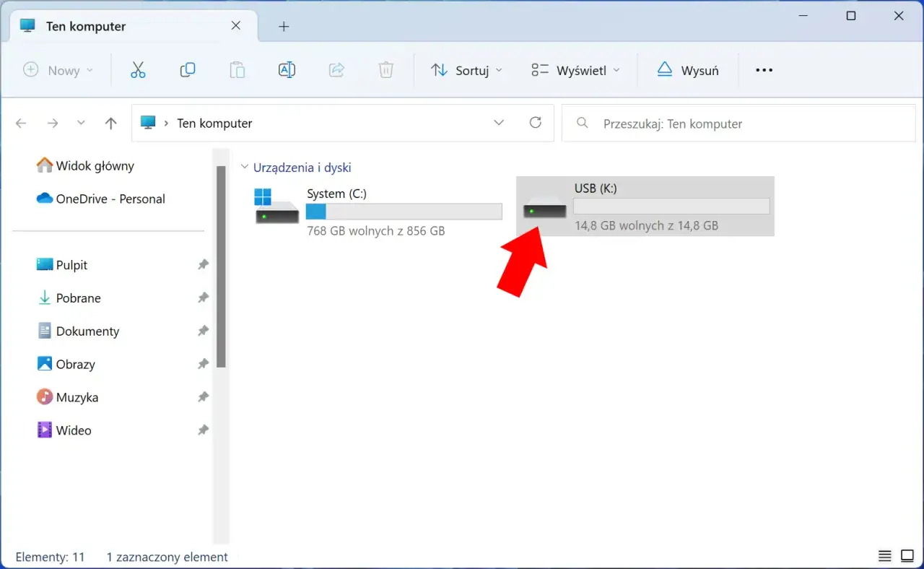Click the Delete (trash) icon
Viewport: 924px width, 569px height.
pos(385,69)
